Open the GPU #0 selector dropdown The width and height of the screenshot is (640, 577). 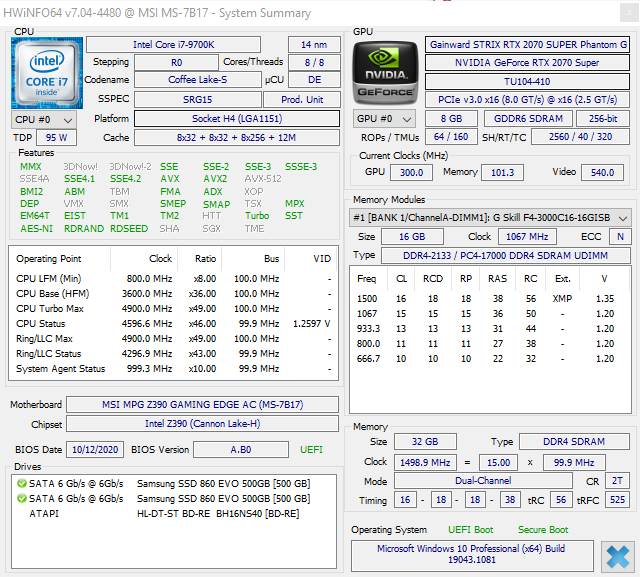(x=384, y=119)
